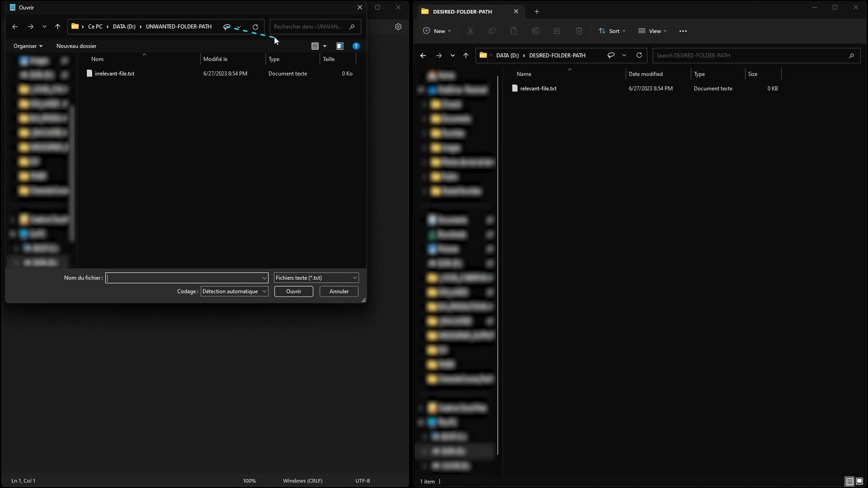The height and width of the screenshot is (488, 868).
Task: Switch to large thumbnails view icon
Action: pyautogui.click(x=859, y=481)
